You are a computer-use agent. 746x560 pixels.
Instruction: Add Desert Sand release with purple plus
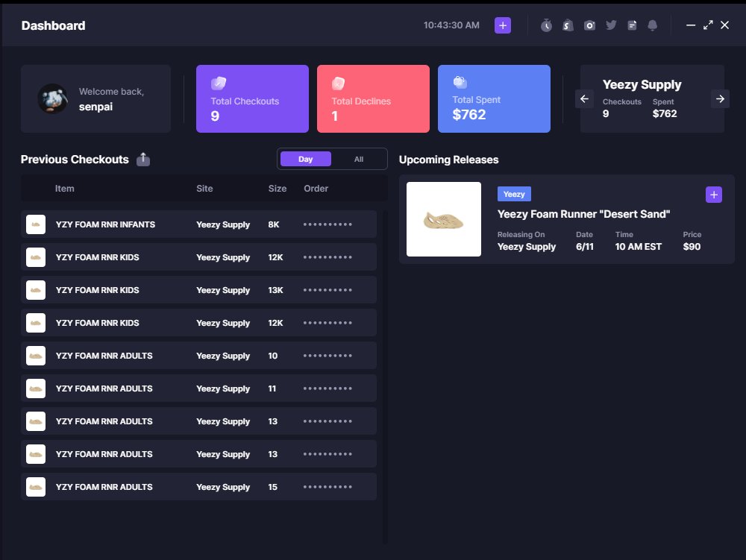[x=714, y=195]
